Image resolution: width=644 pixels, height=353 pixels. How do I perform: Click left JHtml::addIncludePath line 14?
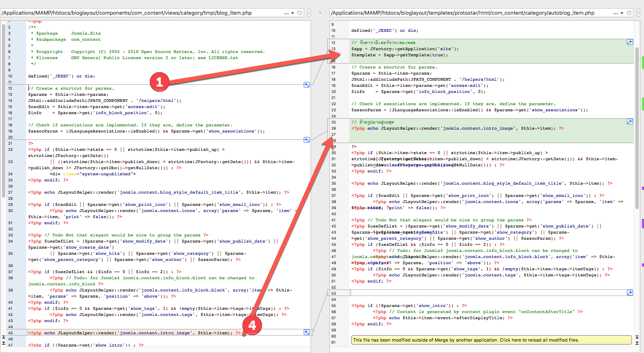coord(104,101)
